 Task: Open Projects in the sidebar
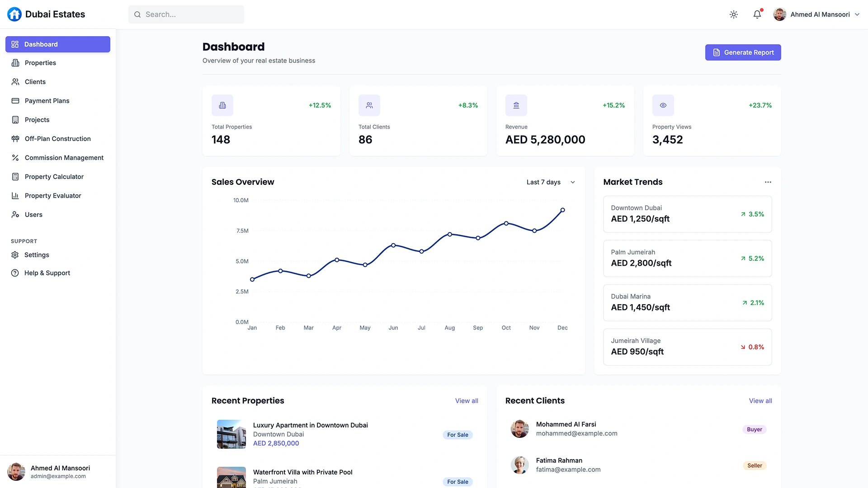point(58,120)
